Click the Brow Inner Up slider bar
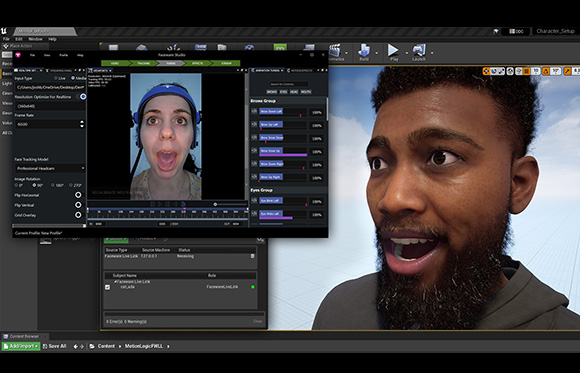The height and width of the screenshot is (373, 580). (x=283, y=151)
